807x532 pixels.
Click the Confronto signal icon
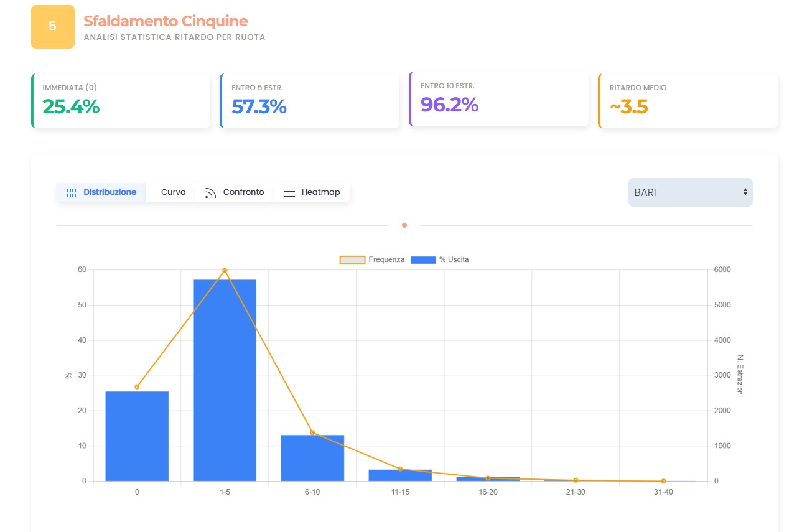[210, 192]
